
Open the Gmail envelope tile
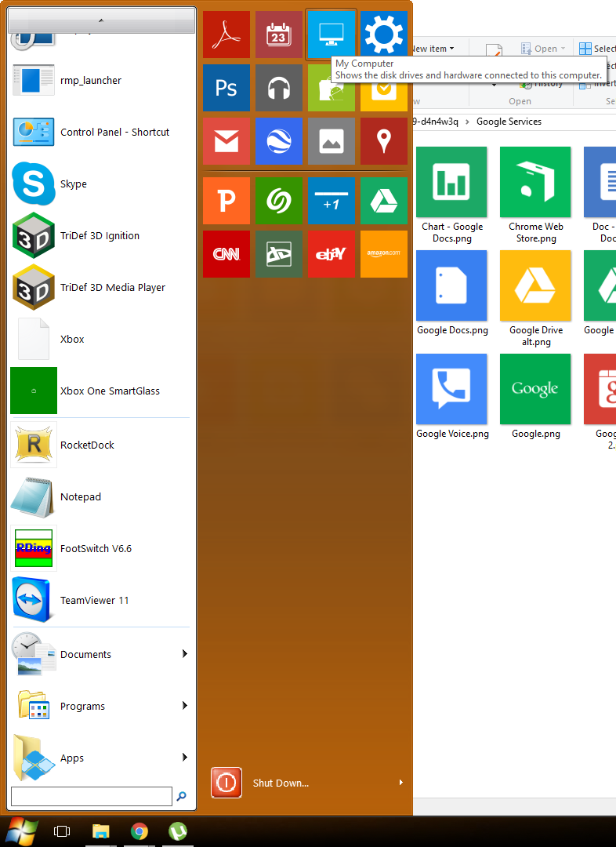(x=226, y=141)
